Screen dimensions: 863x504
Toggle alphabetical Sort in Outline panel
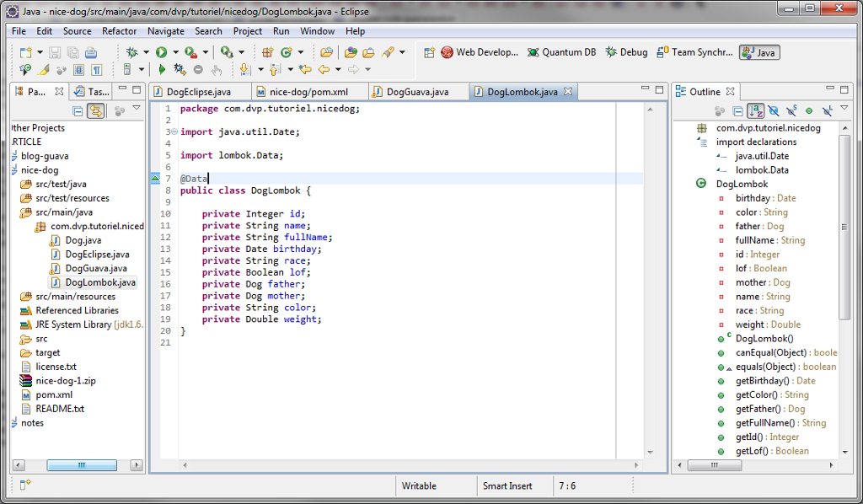(x=756, y=110)
